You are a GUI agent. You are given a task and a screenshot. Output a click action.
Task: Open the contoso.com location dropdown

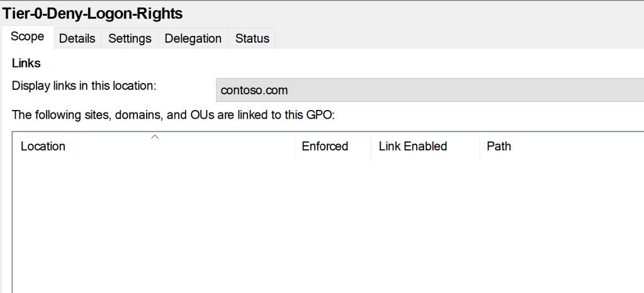pos(429,90)
